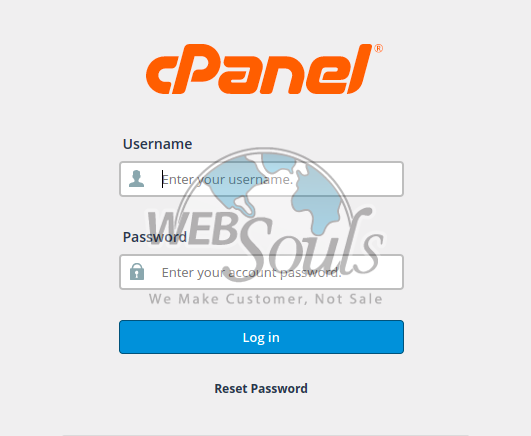Click the 'Enter your account password.' placeholder
The width and height of the screenshot is (531, 436).
(x=251, y=273)
